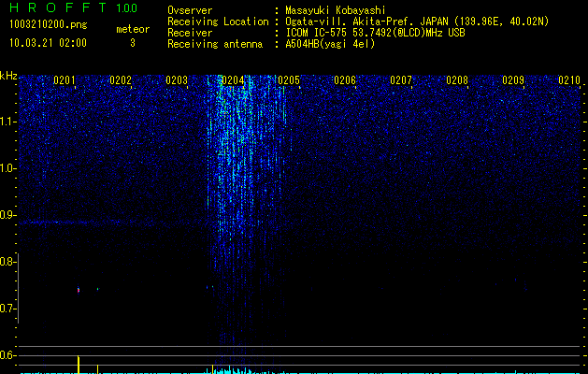Image resolution: width=588 pixels, height=374 pixels.
Task: Click antenna value A504HB(yagi 4el)
Action: [330, 44]
